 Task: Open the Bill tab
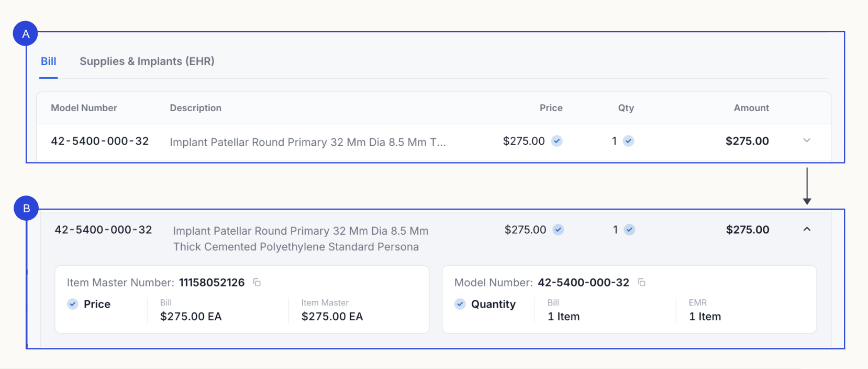click(x=49, y=61)
